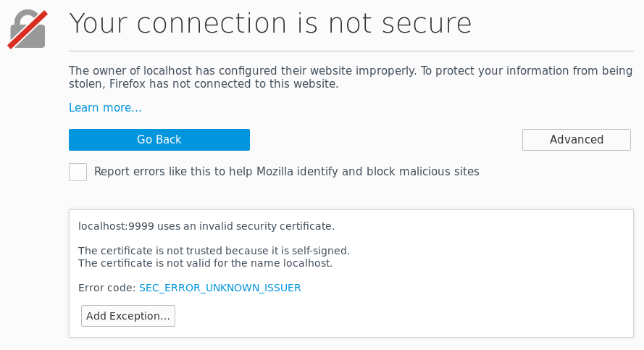Enable the report errors checkbox
The image size is (644, 350).
(x=78, y=172)
